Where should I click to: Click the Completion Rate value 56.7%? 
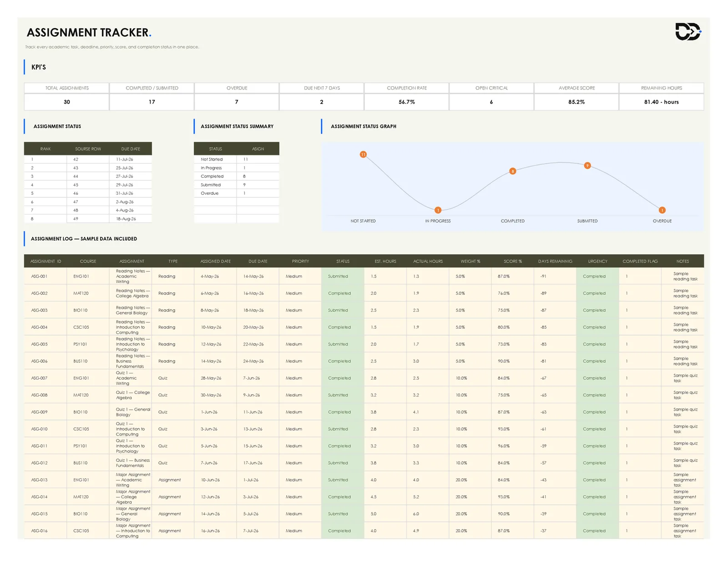tap(407, 102)
